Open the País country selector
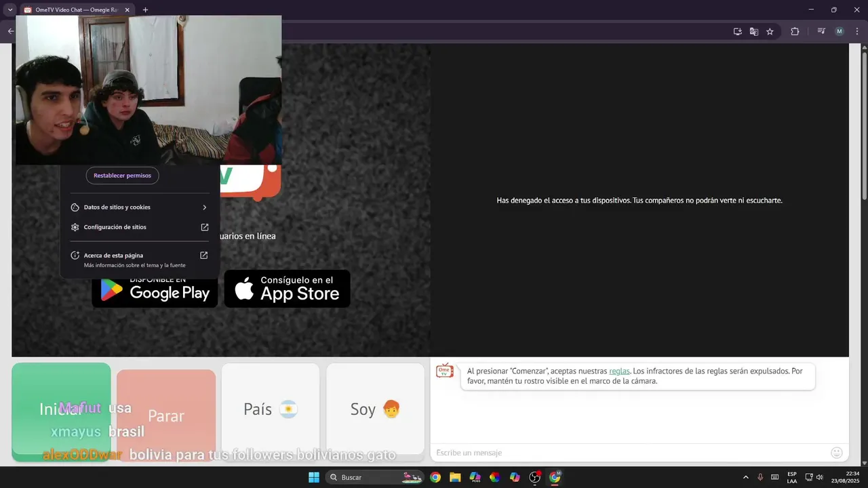868x488 pixels. pos(271,412)
